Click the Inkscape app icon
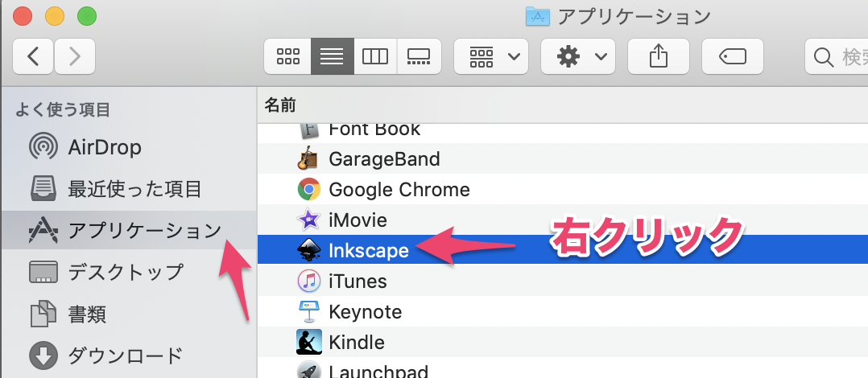 tap(309, 250)
